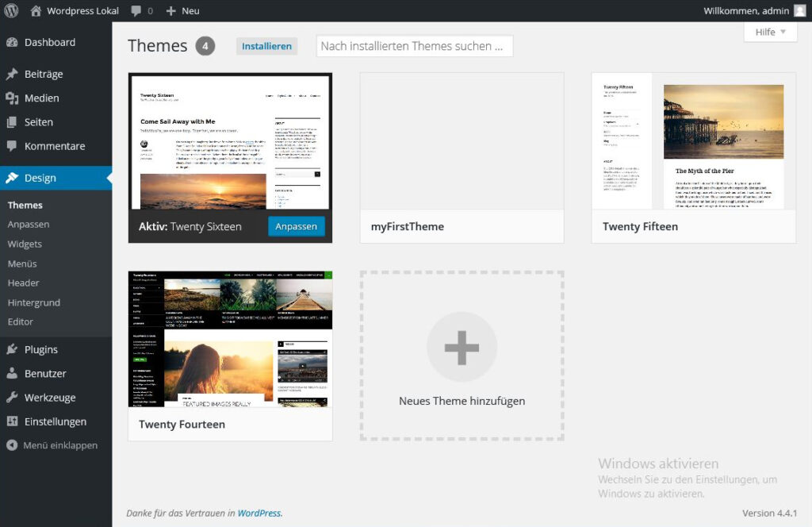This screenshot has height=527, width=812.
Task: Select Anpassen submenu item
Action: 29,225
